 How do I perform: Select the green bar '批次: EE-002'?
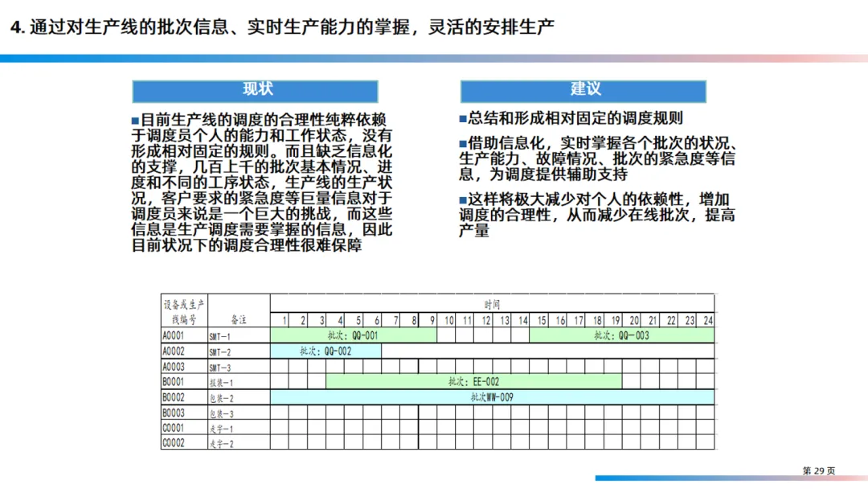click(474, 381)
